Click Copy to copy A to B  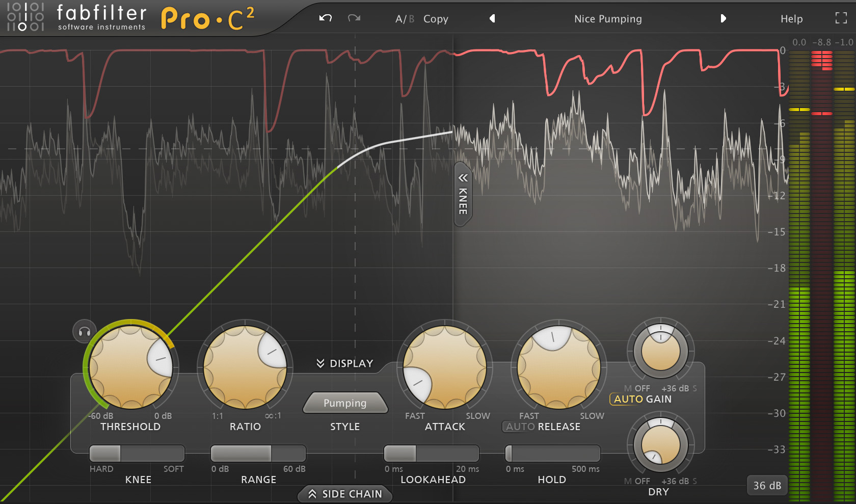tap(436, 19)
